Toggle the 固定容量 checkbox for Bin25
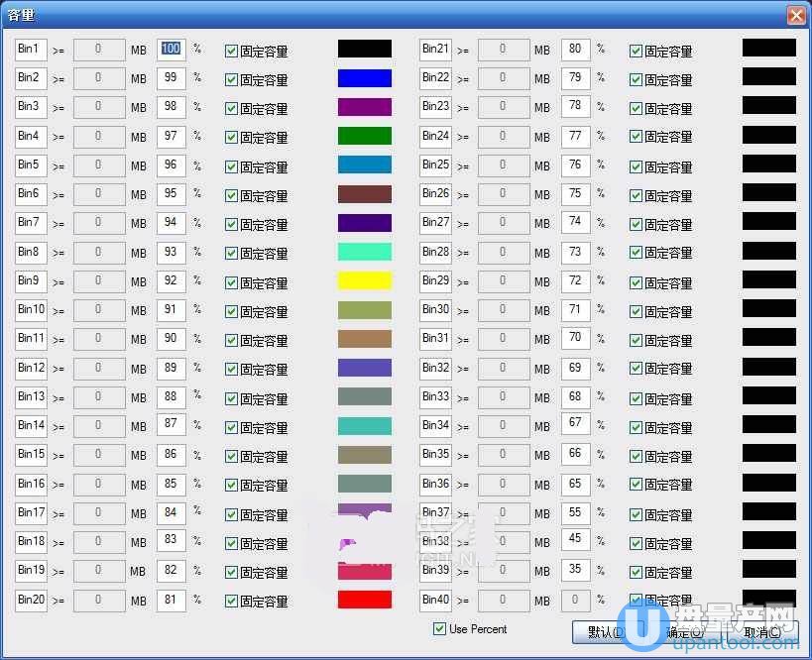 click(x=637, y=166)
